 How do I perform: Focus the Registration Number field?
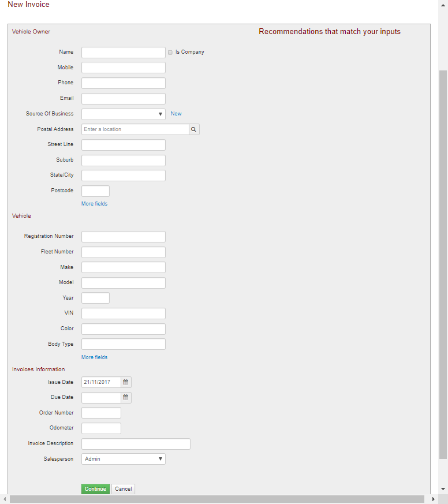[124, 237]
